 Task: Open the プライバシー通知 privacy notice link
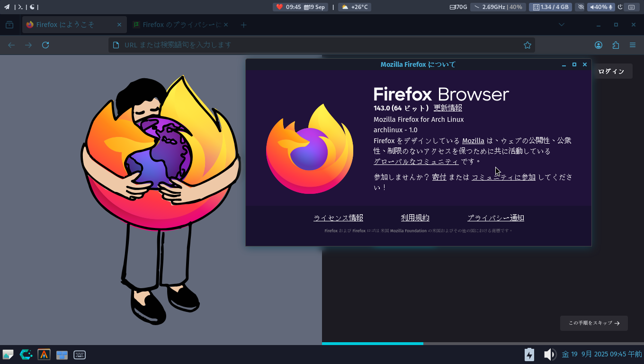coord(496,218)
